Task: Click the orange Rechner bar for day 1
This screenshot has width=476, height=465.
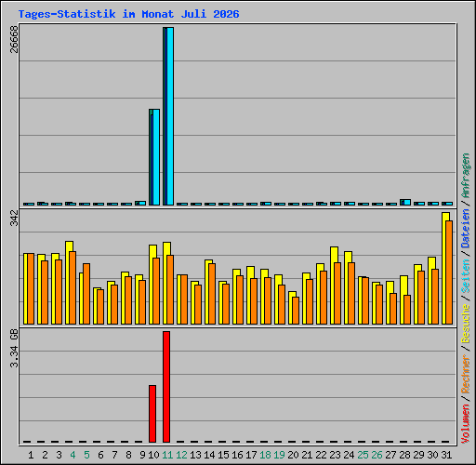Action: point(31,289)
